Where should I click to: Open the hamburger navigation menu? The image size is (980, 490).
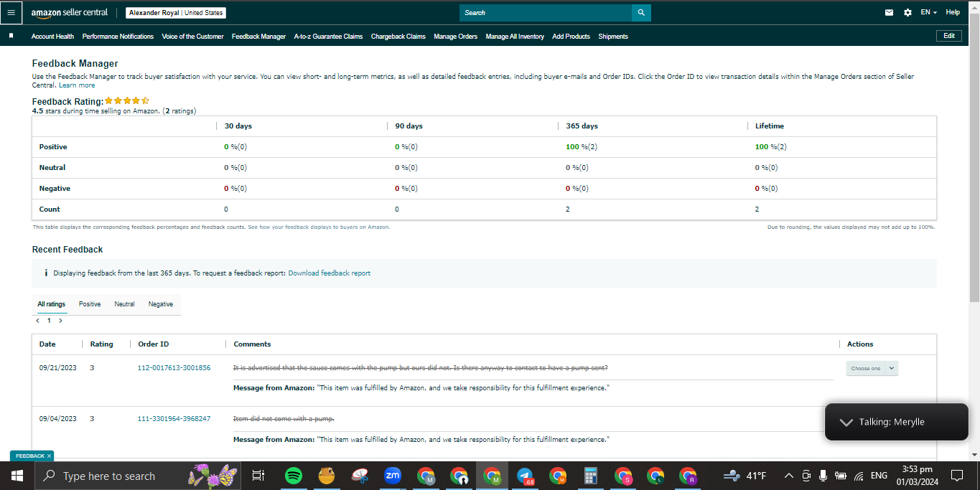(11, 12)
